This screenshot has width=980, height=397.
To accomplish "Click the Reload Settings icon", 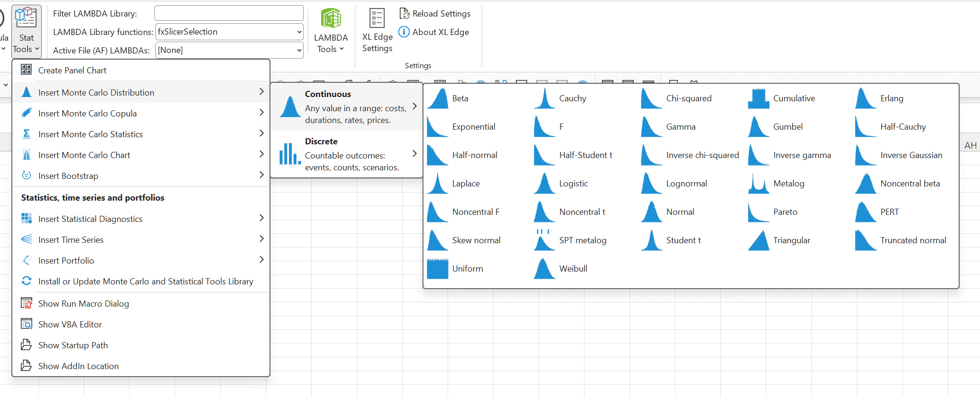I will click(404, 14).
